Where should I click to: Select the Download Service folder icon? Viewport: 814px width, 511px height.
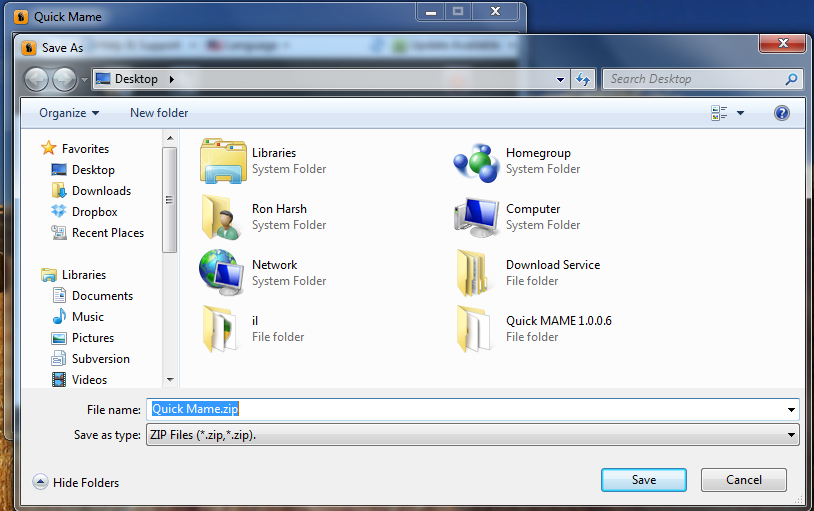(472, 273)
